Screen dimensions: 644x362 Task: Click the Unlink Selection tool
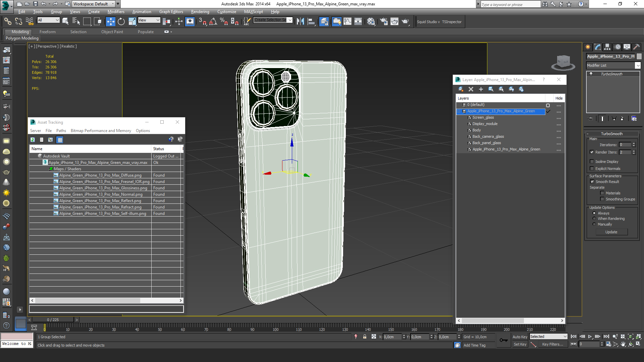click(18, 21)
